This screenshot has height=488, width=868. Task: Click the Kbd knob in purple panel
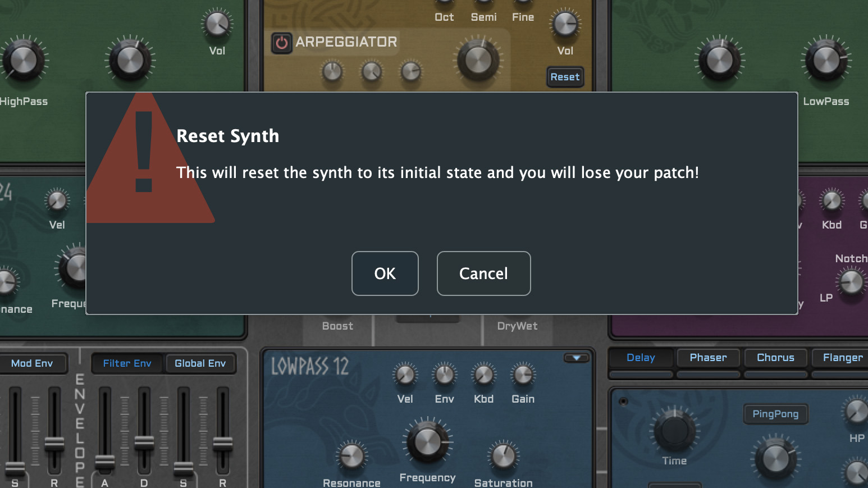(832, 200)
